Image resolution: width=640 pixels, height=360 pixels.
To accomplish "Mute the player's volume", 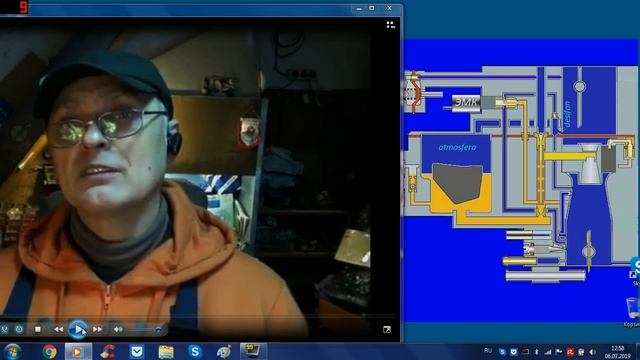I will (x=118, y=329).
